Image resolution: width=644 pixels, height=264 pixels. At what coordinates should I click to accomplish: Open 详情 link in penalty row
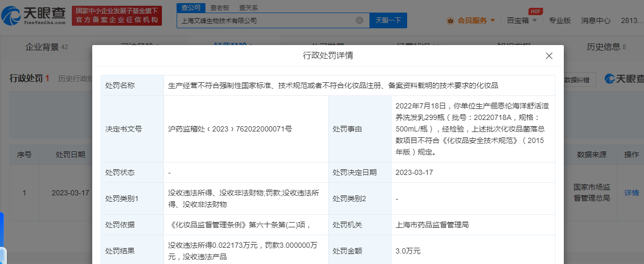631,193
